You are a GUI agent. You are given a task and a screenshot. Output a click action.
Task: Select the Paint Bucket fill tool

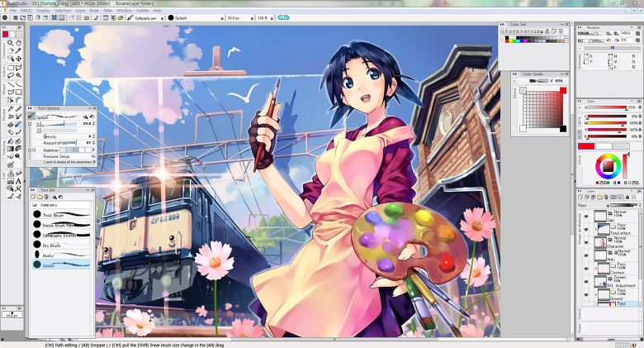click(x=11, y=141)
